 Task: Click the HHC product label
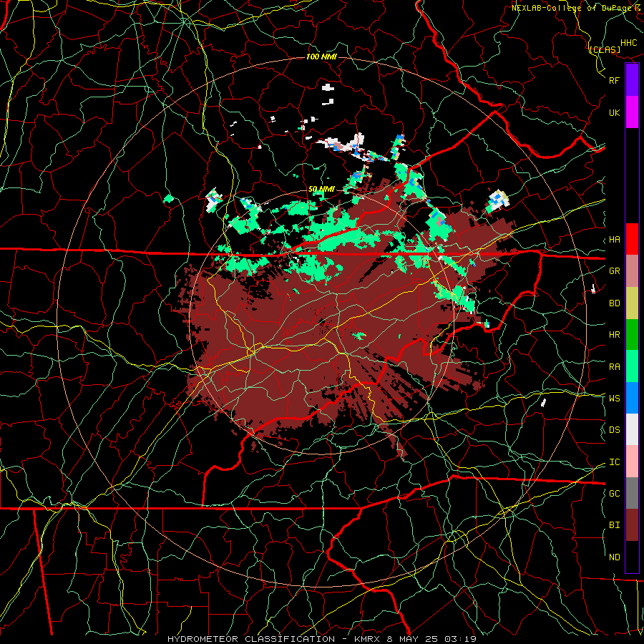pyautogui.click(x=629, y=43)
